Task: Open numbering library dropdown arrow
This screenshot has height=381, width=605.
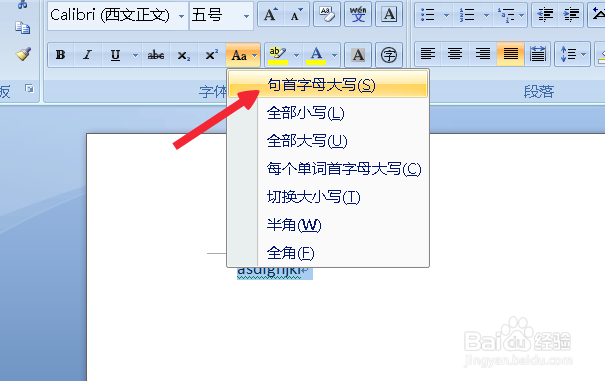Action: [486, 15]
